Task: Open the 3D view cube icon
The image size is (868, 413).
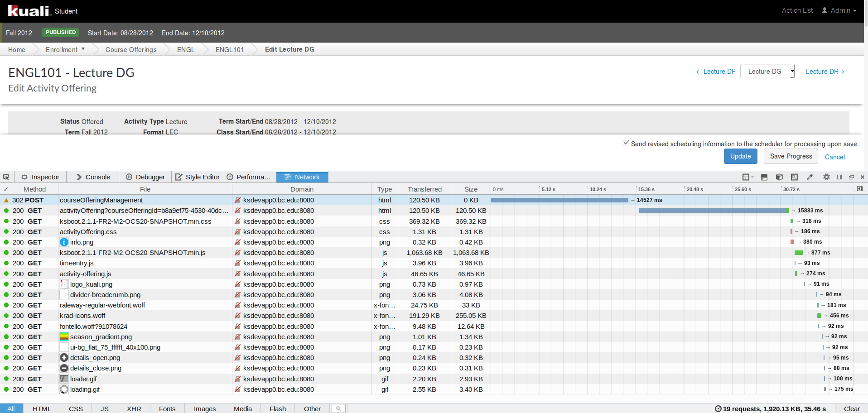Action: point(779,177)
